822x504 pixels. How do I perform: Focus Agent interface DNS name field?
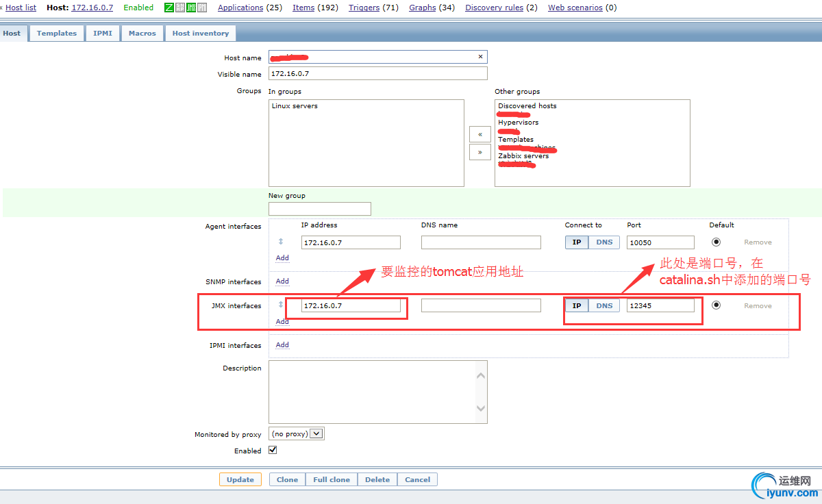click(x=481, y=242)
